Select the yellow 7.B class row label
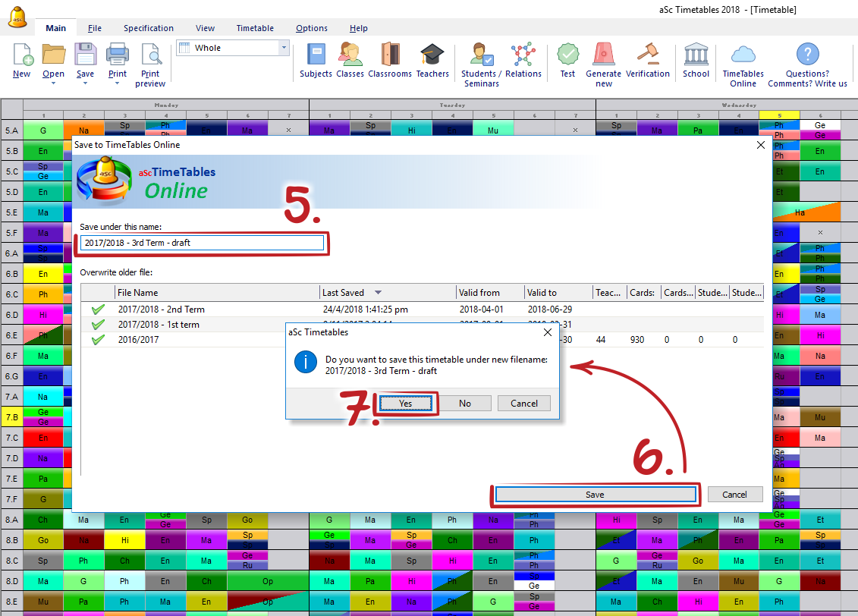This screenshot has height=616, width=858. [11, 417]
